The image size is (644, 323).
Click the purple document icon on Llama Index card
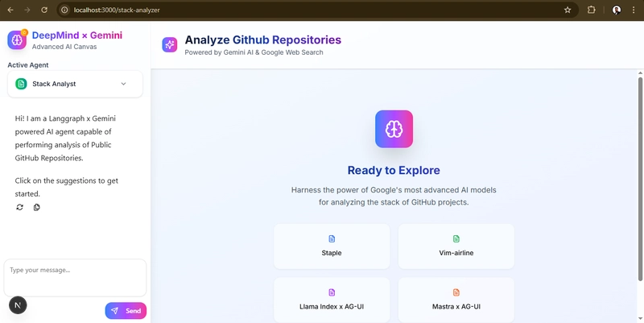point(332,292)
